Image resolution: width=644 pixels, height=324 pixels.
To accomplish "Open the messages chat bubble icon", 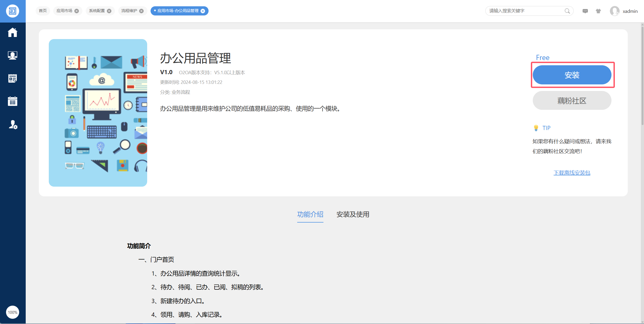I will (585, 11).
